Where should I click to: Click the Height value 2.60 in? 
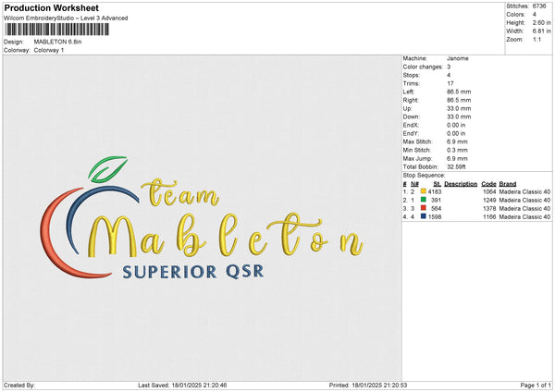[x=541, y=22]
